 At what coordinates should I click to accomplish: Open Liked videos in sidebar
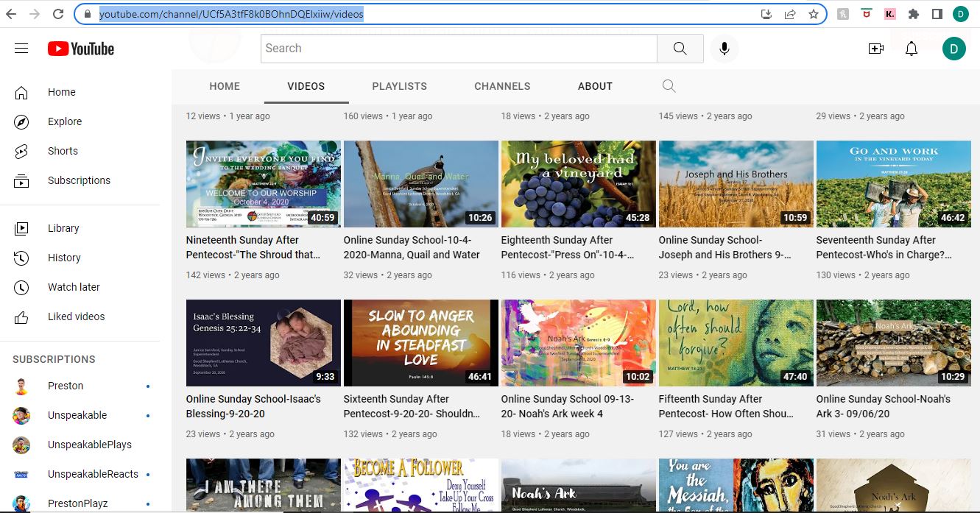coord(76,316)
